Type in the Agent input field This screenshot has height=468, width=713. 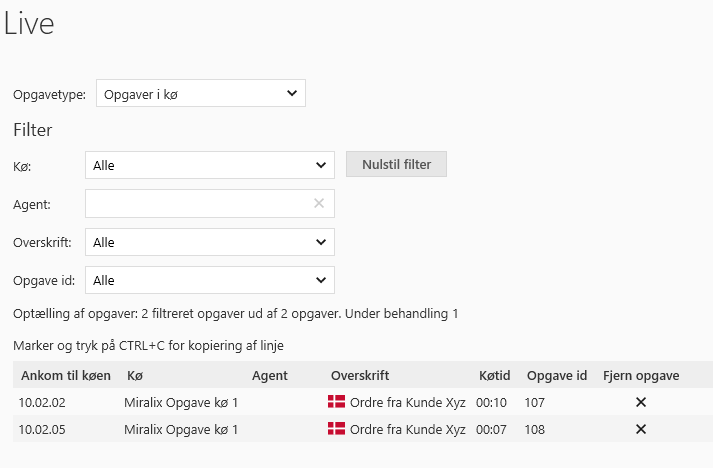tap(198, 204)
